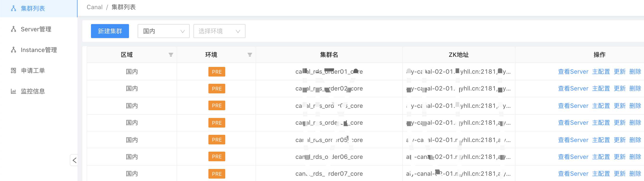Click 删除 in the order06 cluster row
Image resolution: width=644 pixels, height=181 pixels.
pyautogui.click(x=635, y=157)
